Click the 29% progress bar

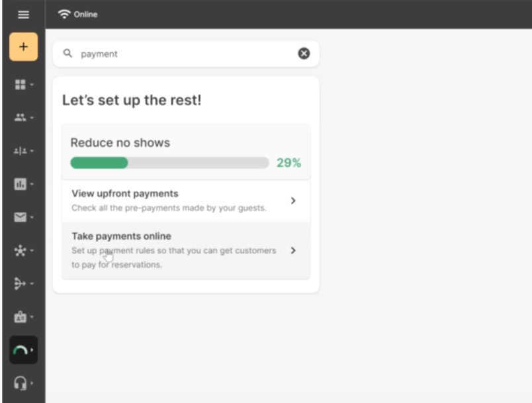pyautogui.click(x=169, y=162)
